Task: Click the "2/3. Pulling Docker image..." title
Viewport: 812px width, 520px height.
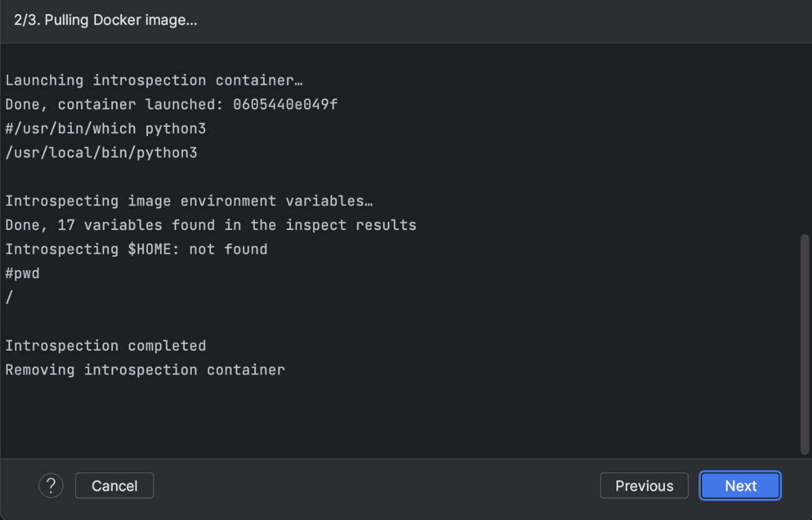Action: 106,20
